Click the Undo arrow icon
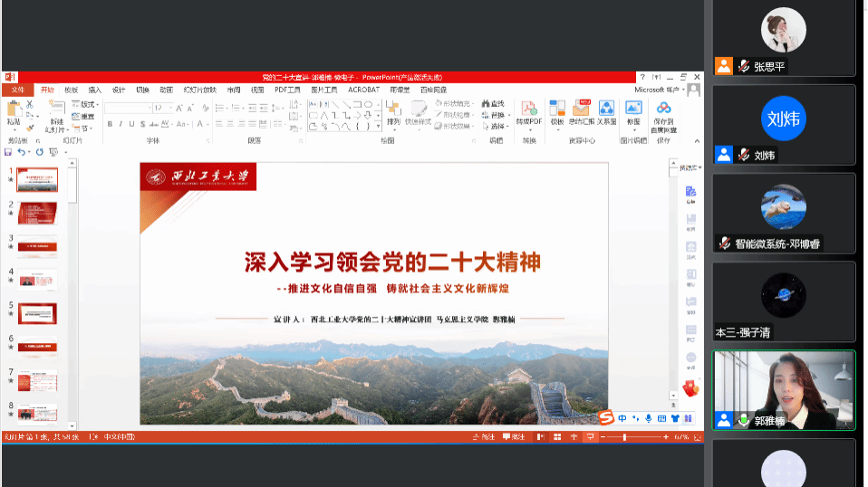 23,152
